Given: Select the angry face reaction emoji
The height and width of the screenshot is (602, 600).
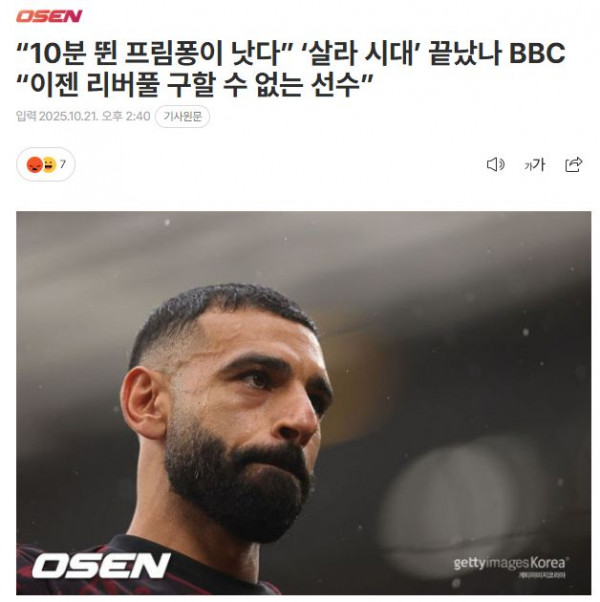Looking at the screenshot, I should coord(34,165).
